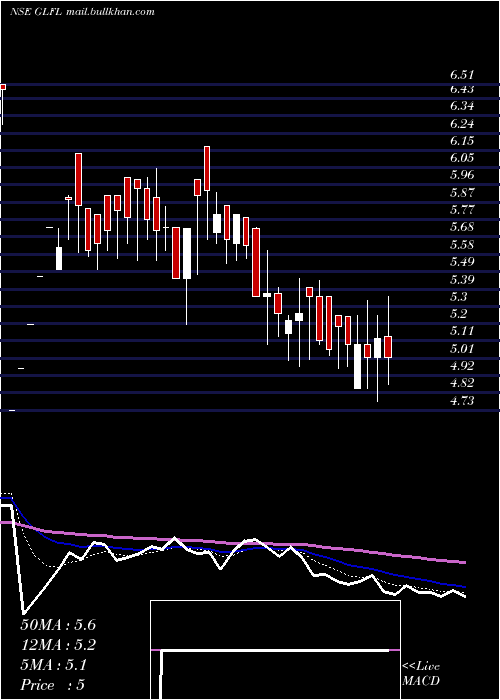Click the 5.87 price axis label
Screen dimensions: 500x700
coord(462,193)
